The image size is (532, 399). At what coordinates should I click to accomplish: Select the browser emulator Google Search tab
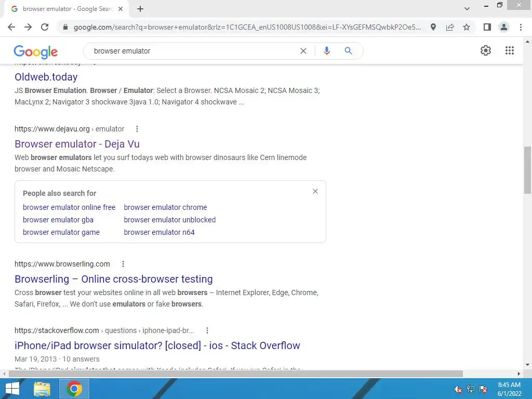(66, 9)
